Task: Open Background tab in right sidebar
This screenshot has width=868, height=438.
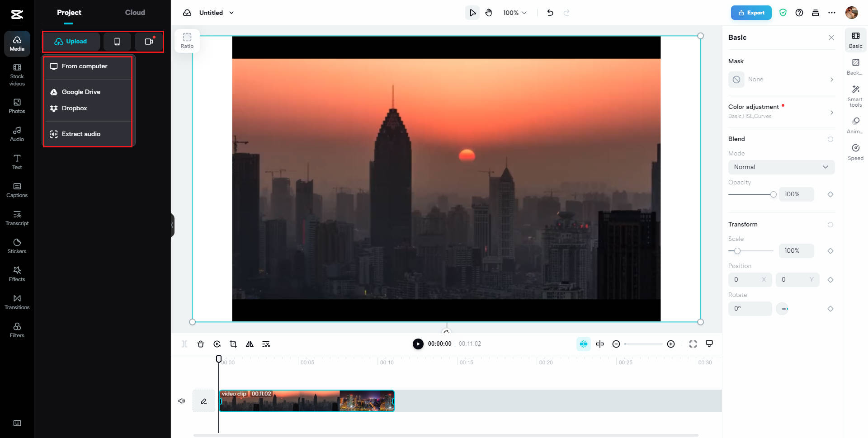Action: tap(855, 66)
